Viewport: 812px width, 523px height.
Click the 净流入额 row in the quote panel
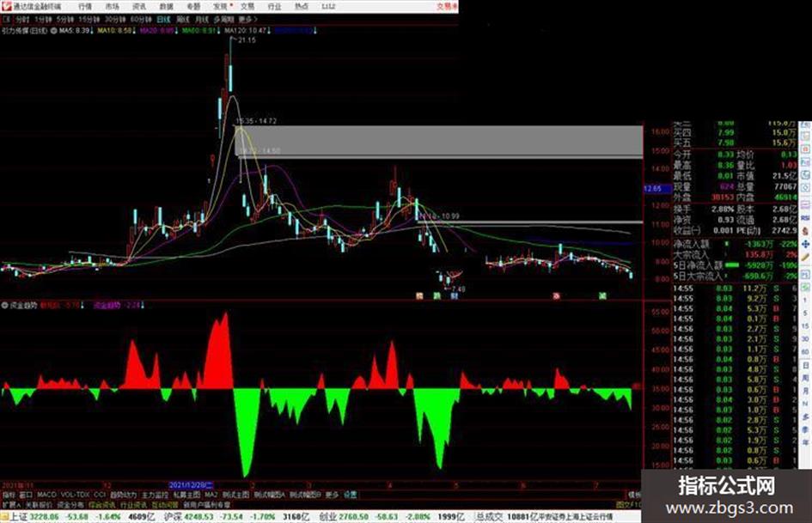pyautogui.click(x=735, y=243)
